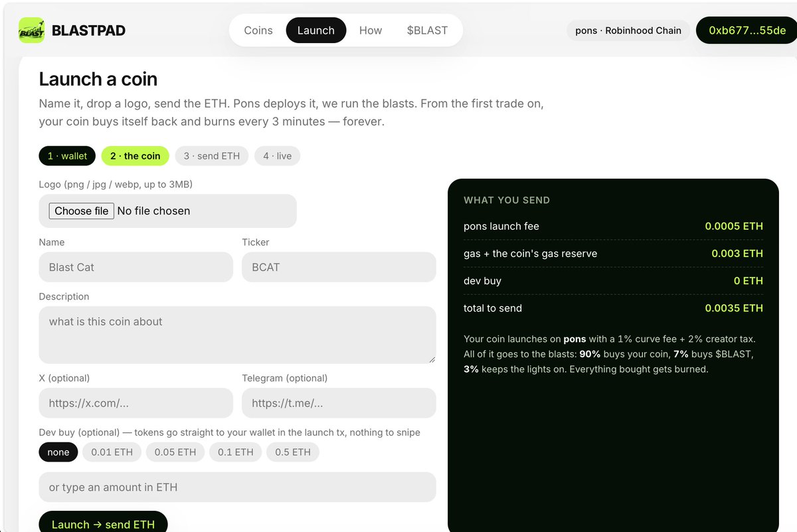
Task: Click Launch → send ETH button
Action: click(103, 523)
